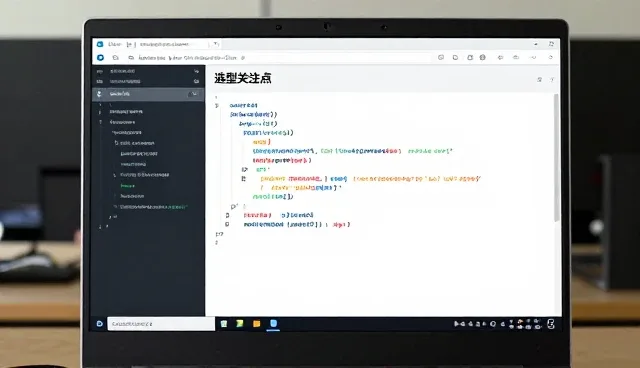Click the chat bubble icon in the top toolbar
Image resolution: width=640 pixels, height=368 pixels.
[441, 58]
